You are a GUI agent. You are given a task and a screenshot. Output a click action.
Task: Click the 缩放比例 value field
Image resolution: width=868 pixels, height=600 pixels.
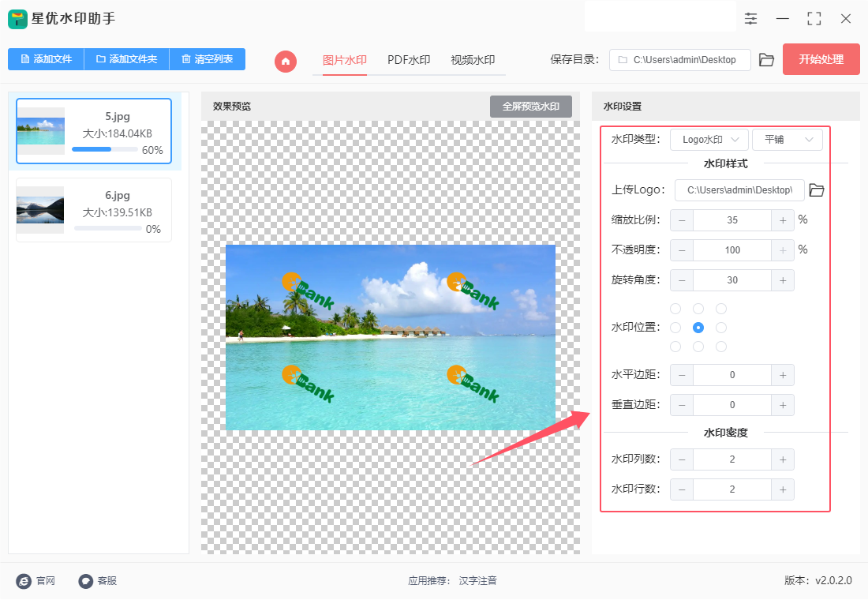tap(732, 220)
